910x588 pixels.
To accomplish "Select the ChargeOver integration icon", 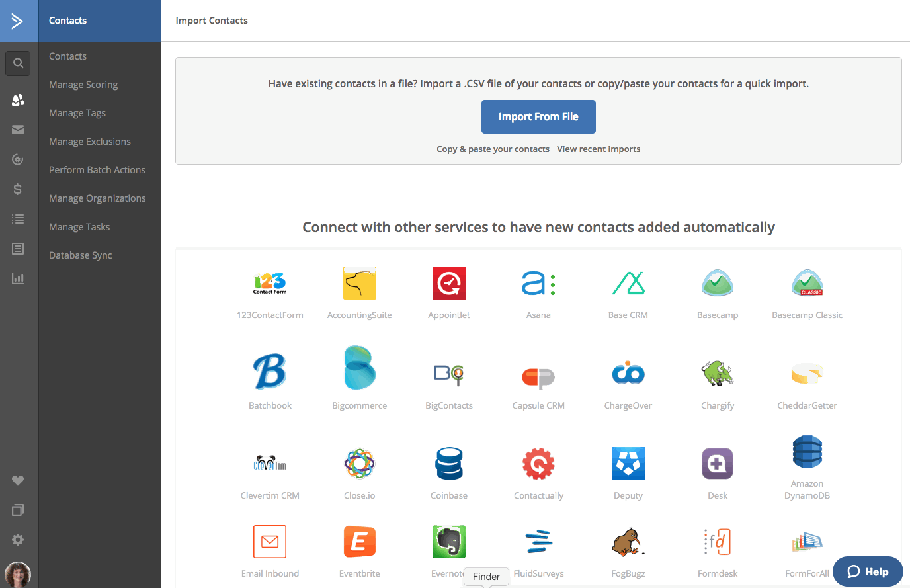I will tap(628, 373).
